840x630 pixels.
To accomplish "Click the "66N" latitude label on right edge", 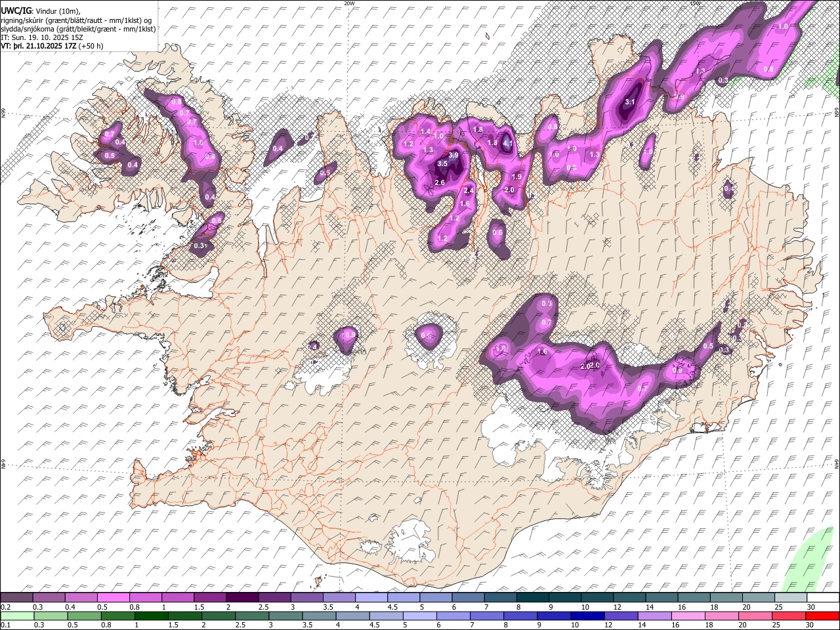I will coord(837,113).
